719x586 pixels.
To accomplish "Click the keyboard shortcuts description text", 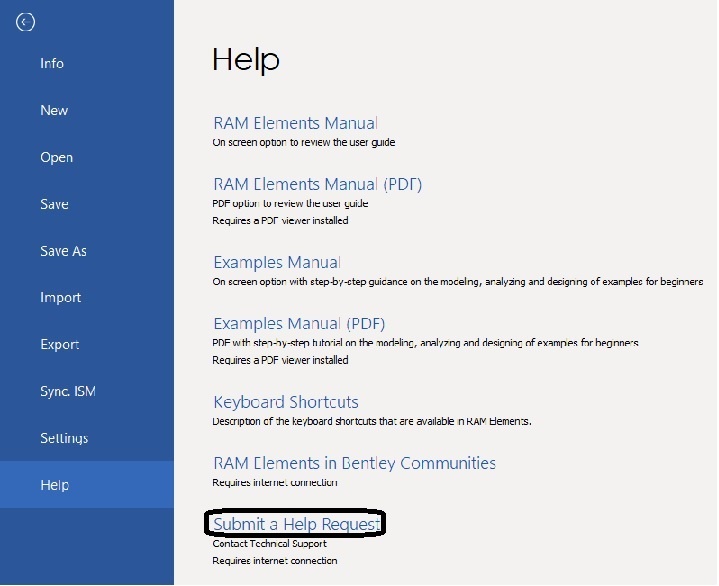I will pyautogui.click(x=372, y=421).
